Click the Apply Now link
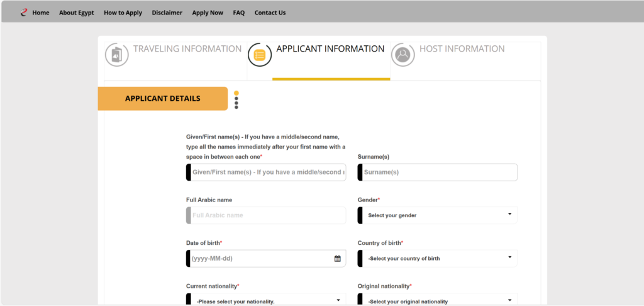 click(x=208, y=13)
